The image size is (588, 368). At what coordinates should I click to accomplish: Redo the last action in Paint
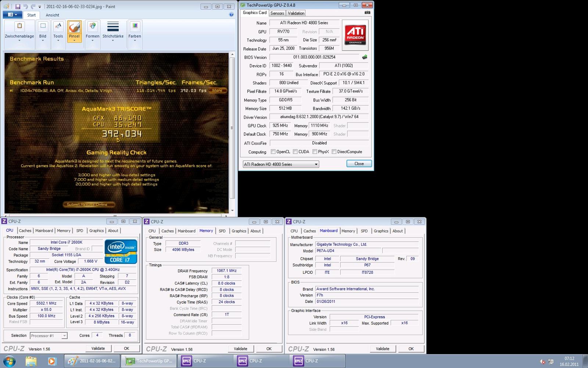point(33,6)
